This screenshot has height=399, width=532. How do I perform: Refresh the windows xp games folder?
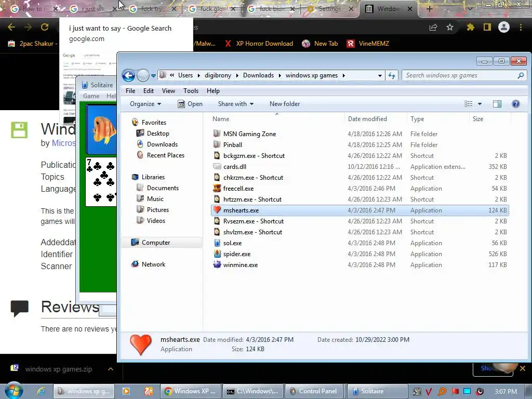(392, 75)
